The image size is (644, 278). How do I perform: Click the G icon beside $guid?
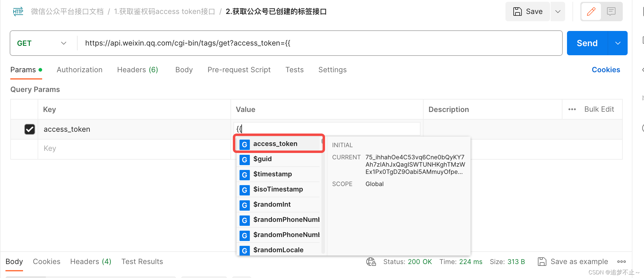coord(244,160)
